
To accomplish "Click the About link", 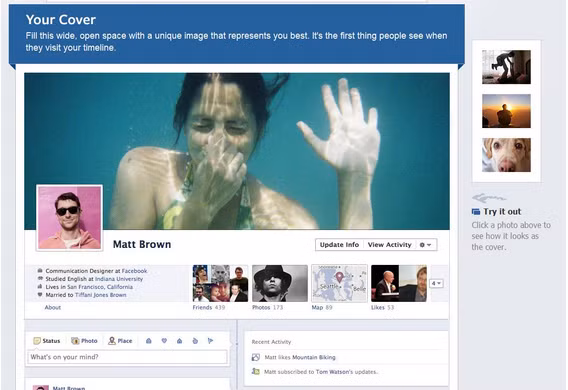I will coord(53,307).
